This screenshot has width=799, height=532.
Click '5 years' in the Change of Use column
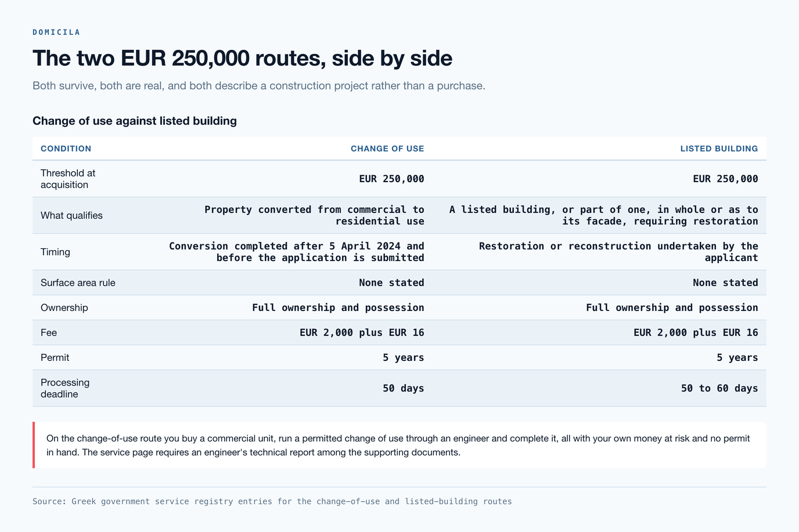tap(404, 357)
